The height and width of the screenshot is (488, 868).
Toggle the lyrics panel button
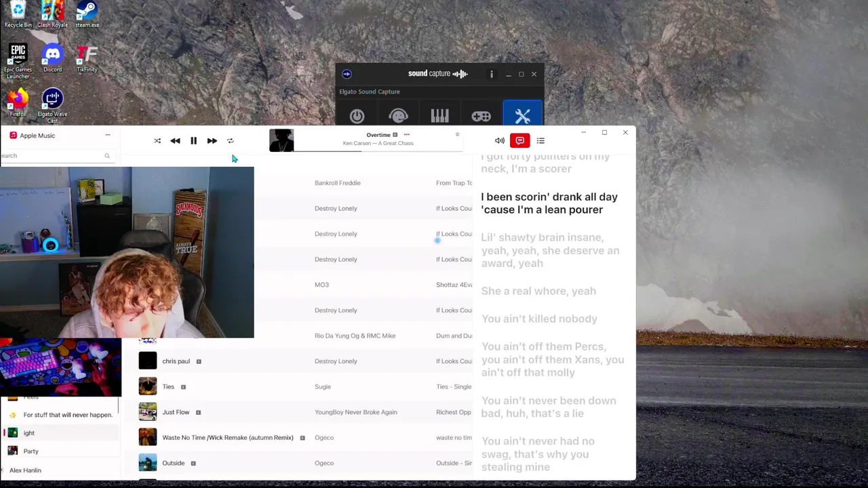pyautogui.click(x=520, y=140)
